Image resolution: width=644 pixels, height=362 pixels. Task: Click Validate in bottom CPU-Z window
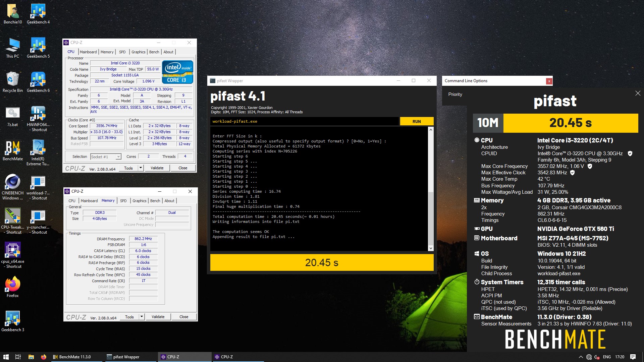[x=158, y=317]
